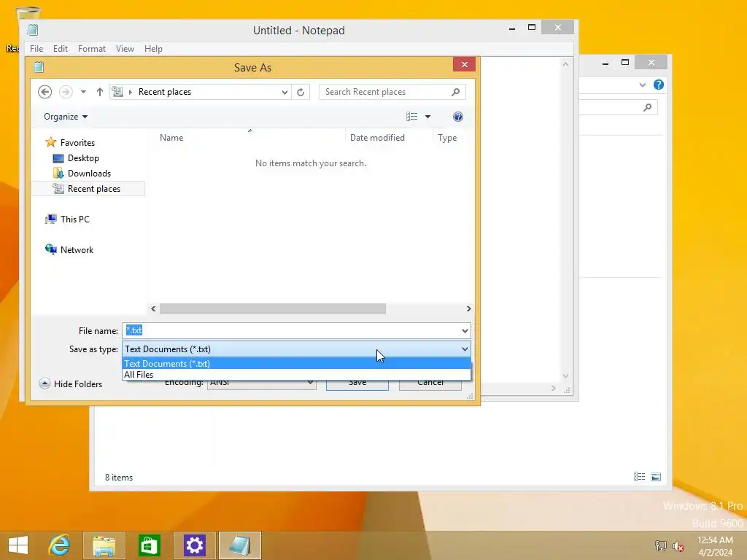Click Explorer window search magnifier

(648, 107)
